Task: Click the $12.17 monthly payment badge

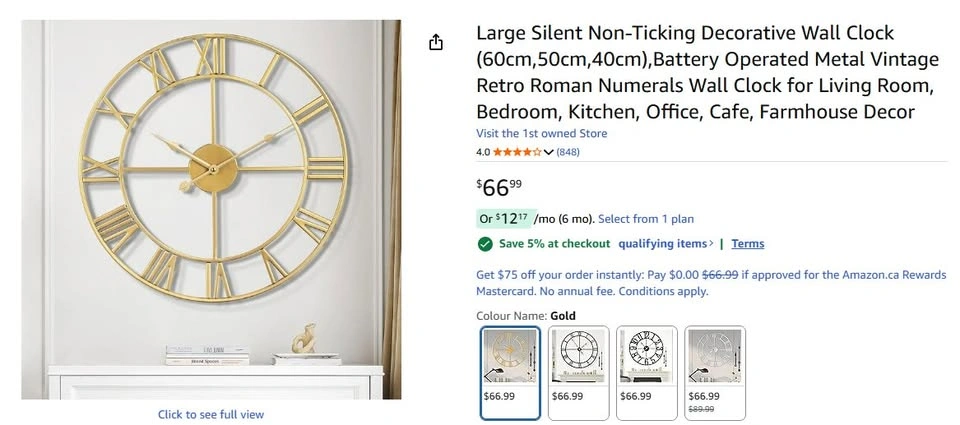Action: (505, 219)
